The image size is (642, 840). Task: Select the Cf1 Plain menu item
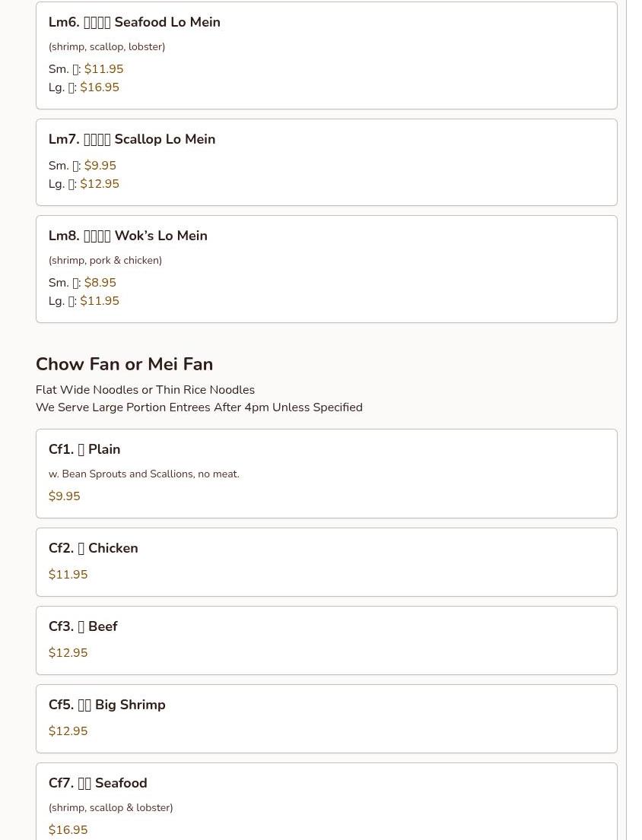click(x=84, y=450)
